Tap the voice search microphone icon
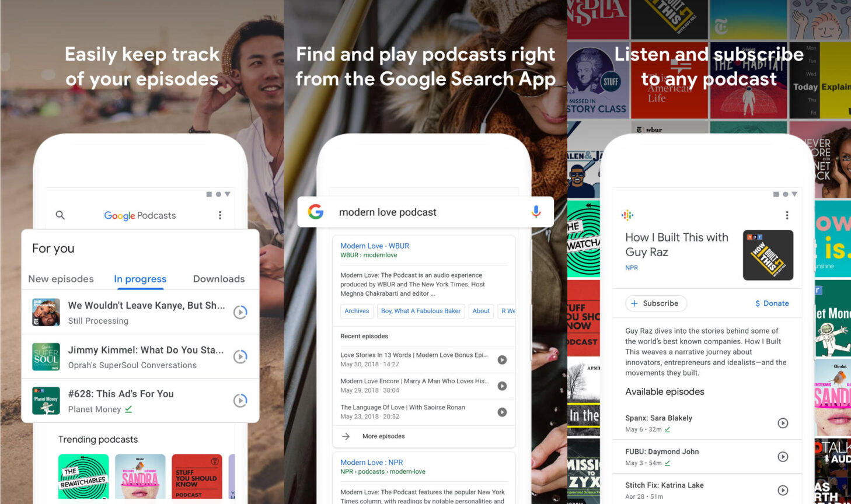 [536, 212]
